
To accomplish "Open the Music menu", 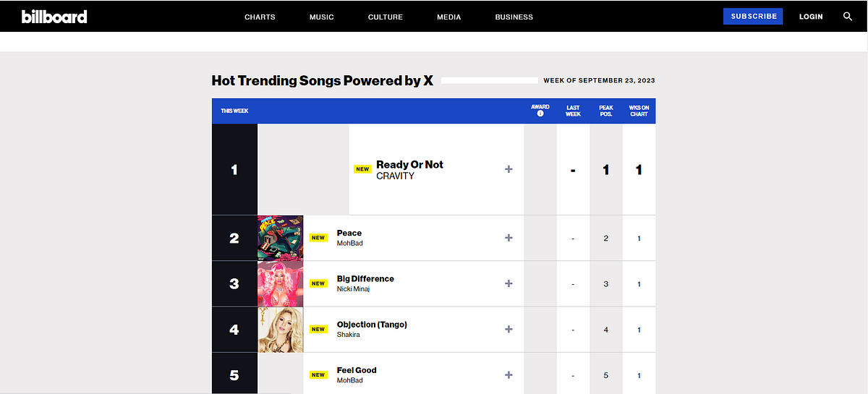I will [322, 17].
